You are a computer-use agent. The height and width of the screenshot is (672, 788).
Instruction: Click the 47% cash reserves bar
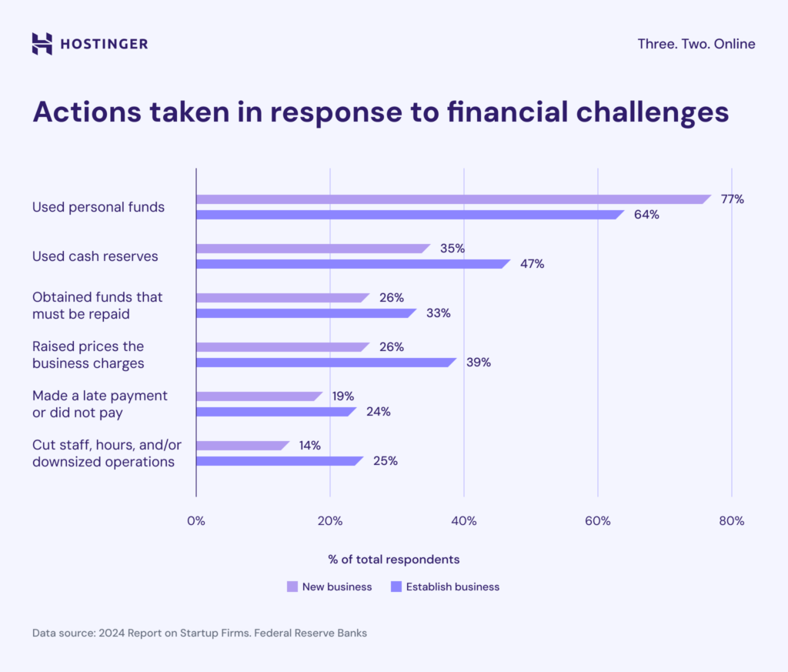pyautogui.click(x=352, y=264)
